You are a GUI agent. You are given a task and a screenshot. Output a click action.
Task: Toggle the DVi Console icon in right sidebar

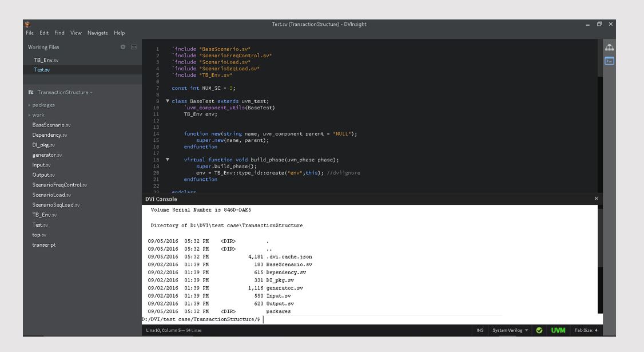(610, 61)
